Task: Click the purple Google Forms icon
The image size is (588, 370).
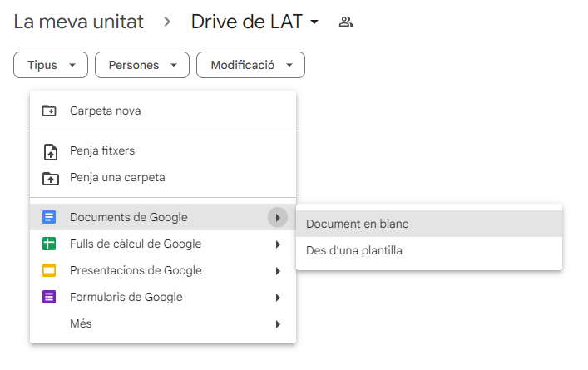Action: click(x=49, y=298)
